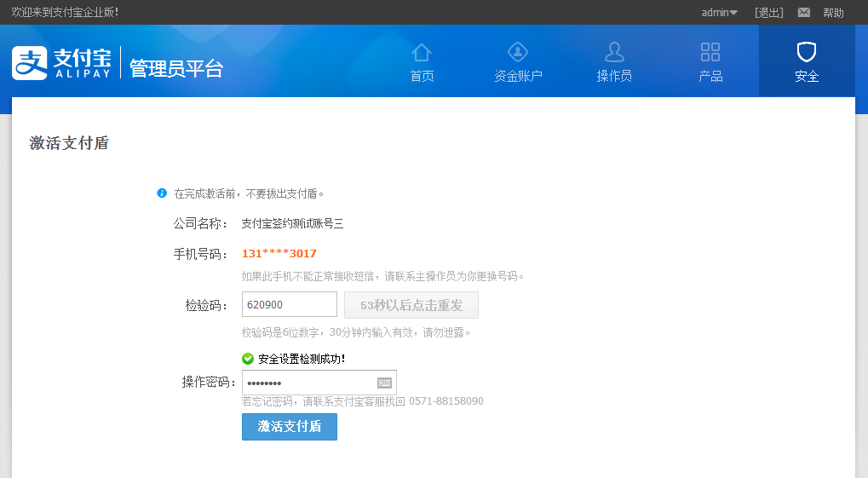Click the 激活支付盾 page heading
Image resolution: width=868 pixels, height=478 pixels.
click(69, 143)
